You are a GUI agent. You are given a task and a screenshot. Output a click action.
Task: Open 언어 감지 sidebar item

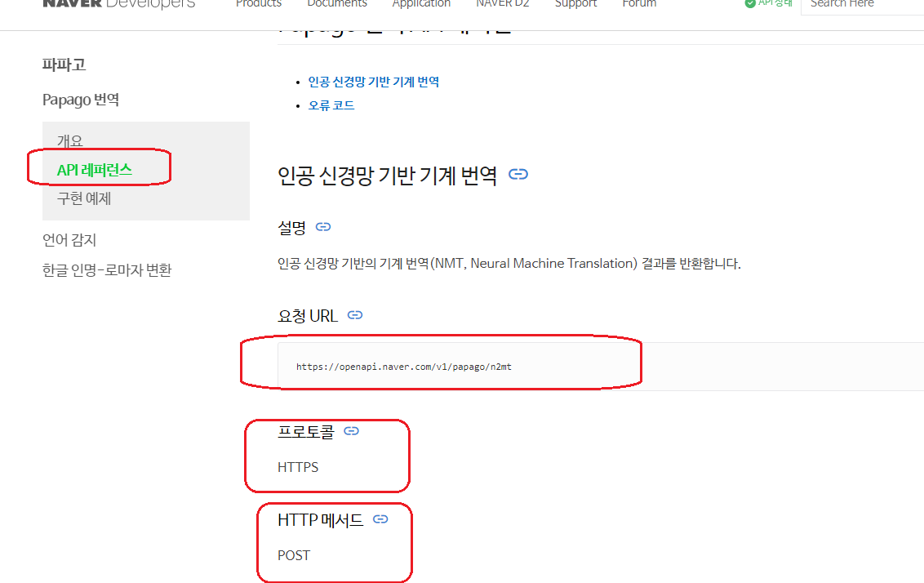pos(69,240)
